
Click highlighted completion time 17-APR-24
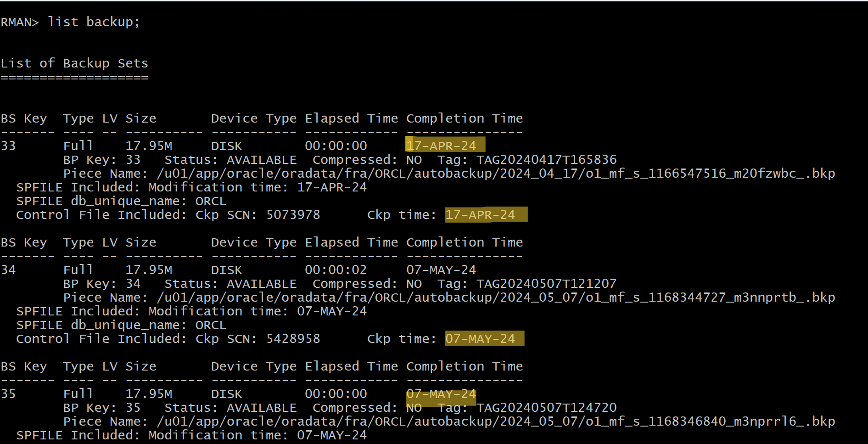(x=442, y=146)
